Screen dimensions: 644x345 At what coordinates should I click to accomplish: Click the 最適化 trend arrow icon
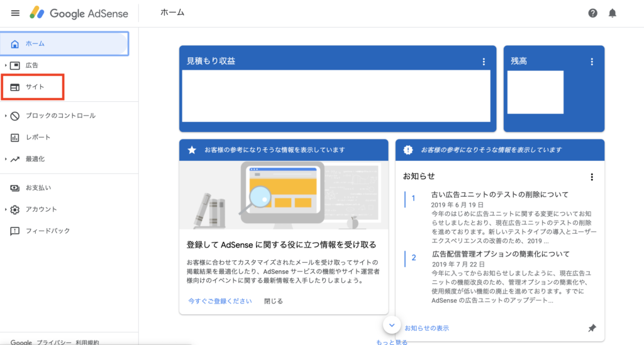coord(15,159)
